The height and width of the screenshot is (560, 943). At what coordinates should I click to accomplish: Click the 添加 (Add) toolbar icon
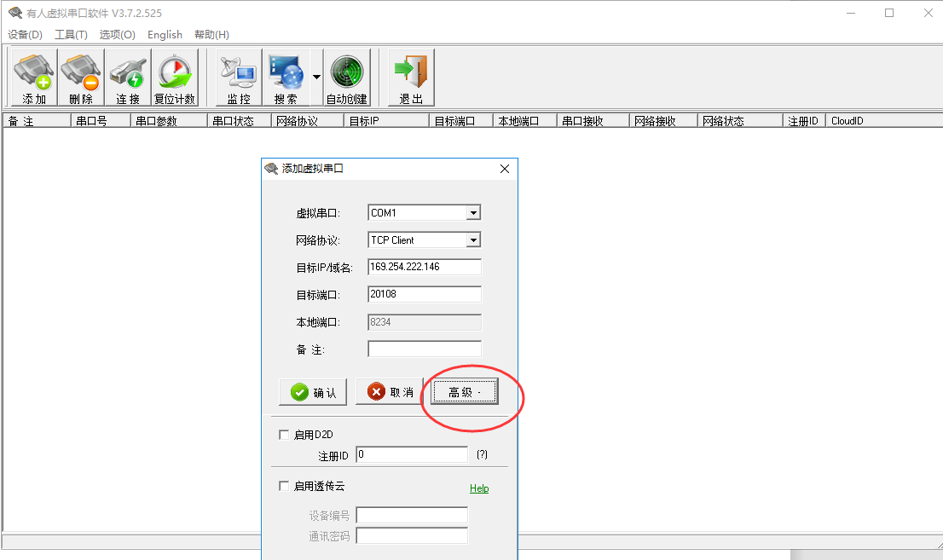tap(34, 78)
